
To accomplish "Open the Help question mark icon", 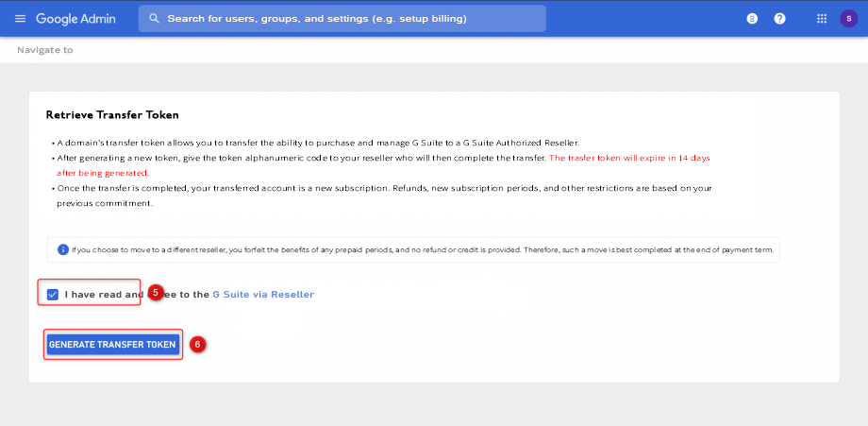I will pyautogui.click(x=780, y=18).
